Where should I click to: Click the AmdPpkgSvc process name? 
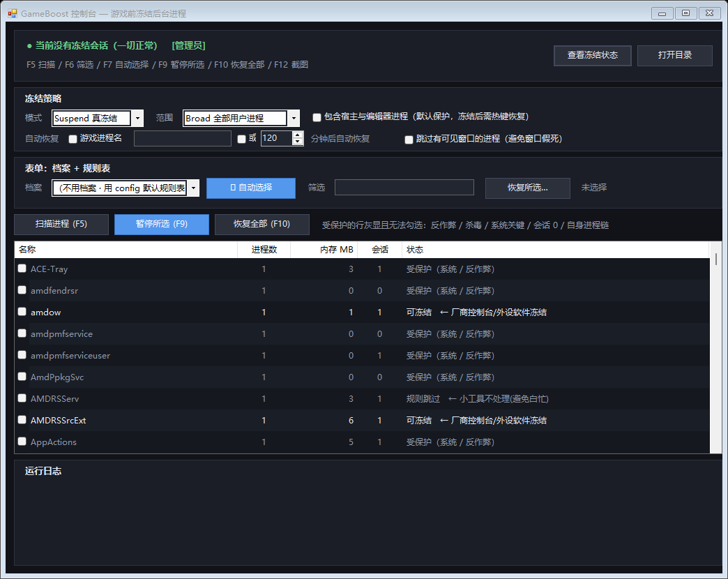tap(57, 377)
